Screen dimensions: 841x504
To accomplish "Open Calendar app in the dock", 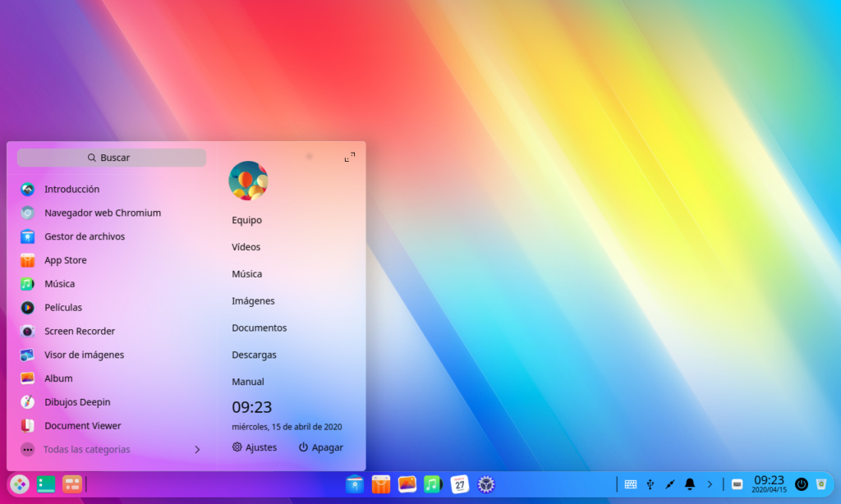I will [460, 484].
